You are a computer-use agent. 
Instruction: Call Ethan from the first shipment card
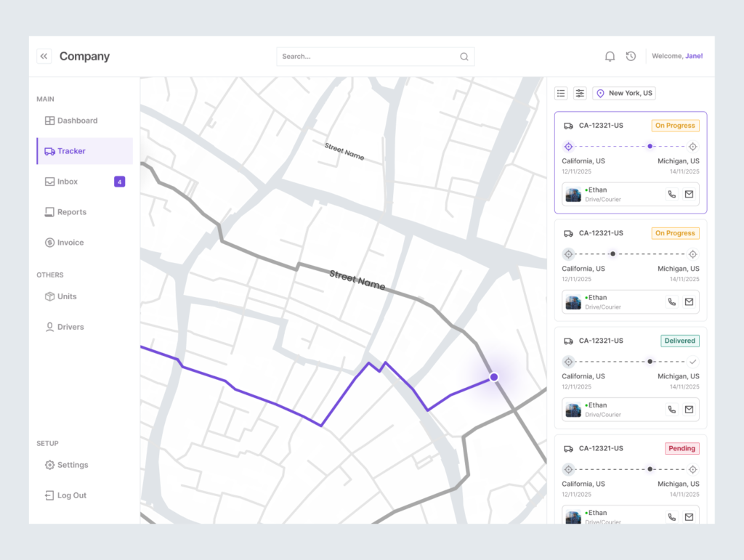tap(671, 194)
